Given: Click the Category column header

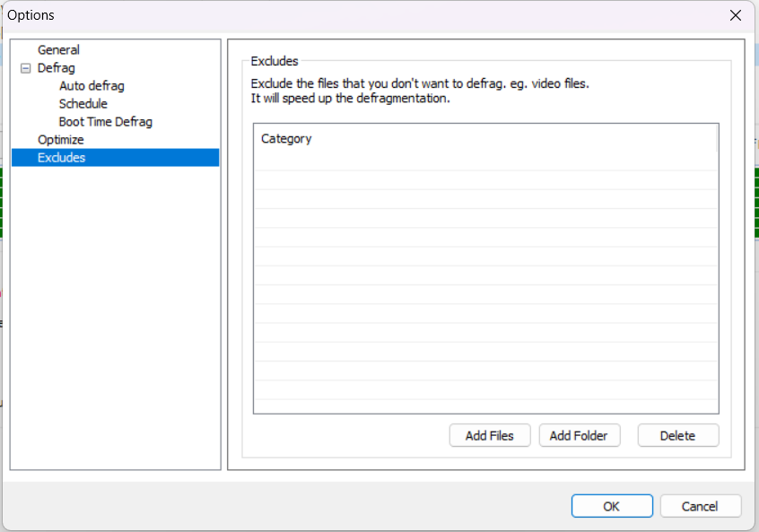Looking at the screenshot, I should pyautogui.click(x=286, y=139).
